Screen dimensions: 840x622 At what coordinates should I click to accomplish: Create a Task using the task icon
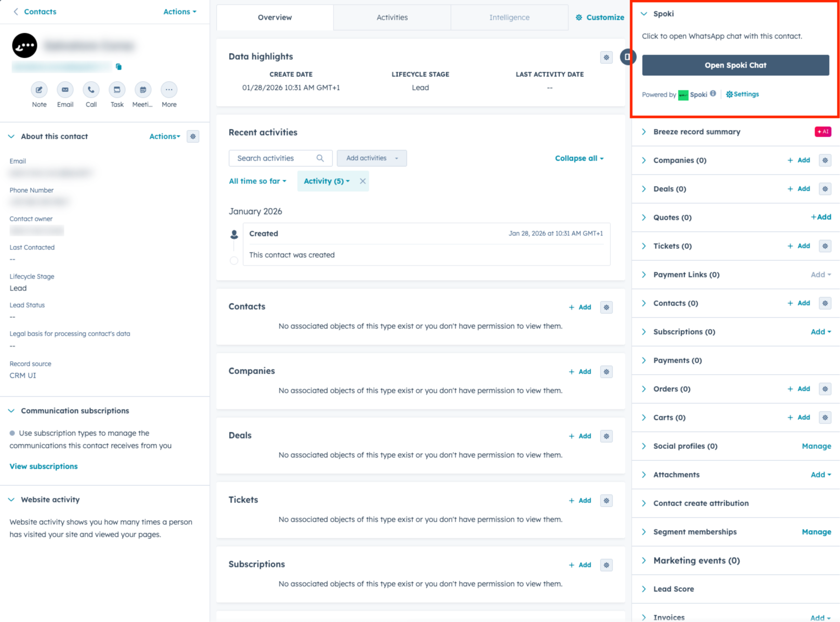[117, 90]
